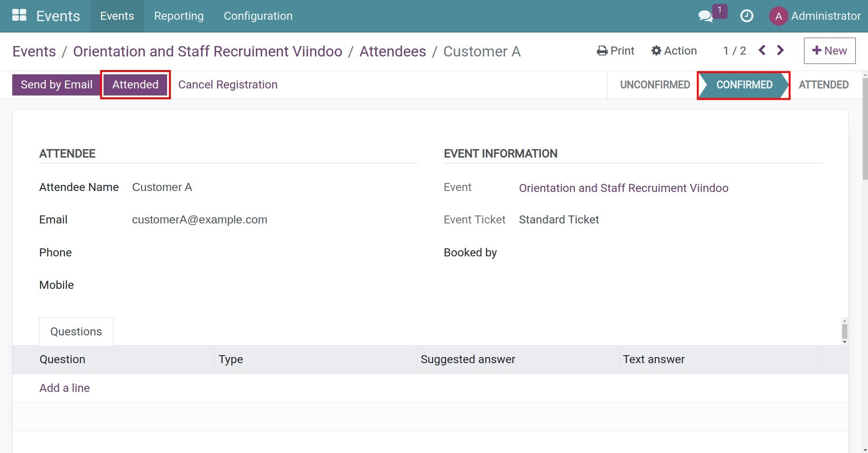868x453 pixels.
Task: Switch to the Questions tab
Action: 76,332
